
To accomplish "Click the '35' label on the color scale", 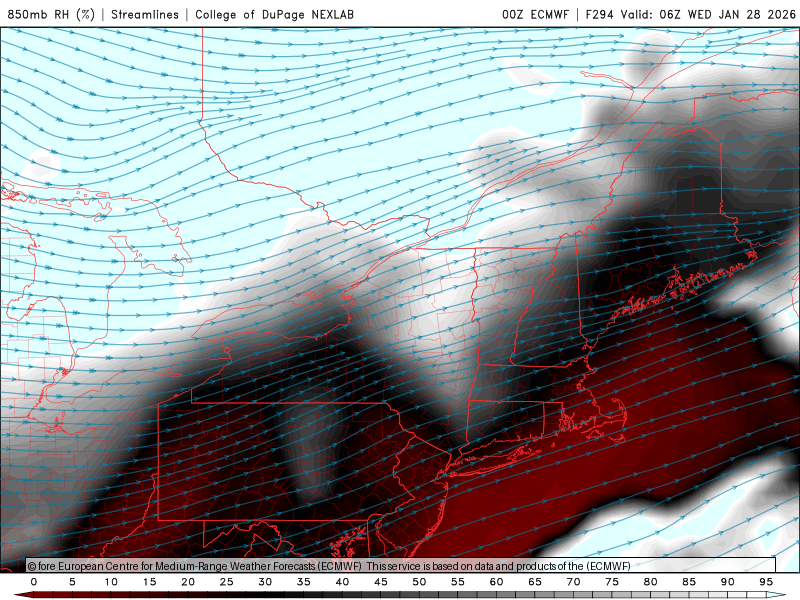I will pyautogui.click(x=304, y=582).
